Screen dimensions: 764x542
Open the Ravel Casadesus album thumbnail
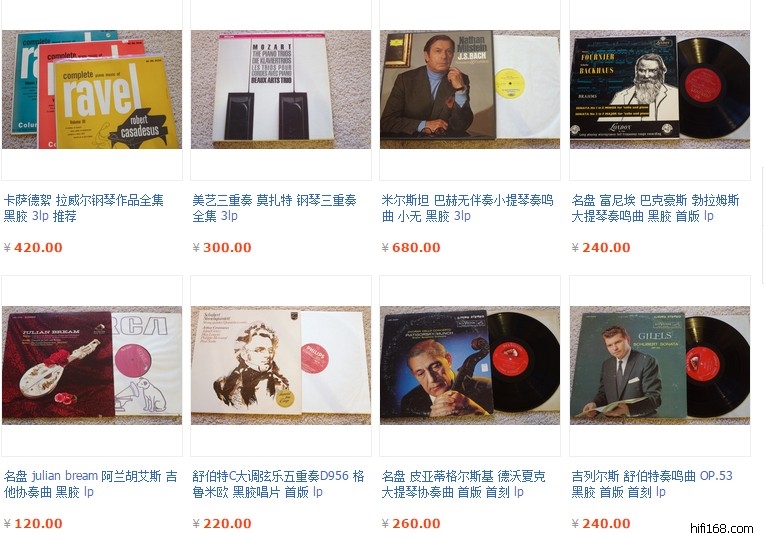point(92,89)
